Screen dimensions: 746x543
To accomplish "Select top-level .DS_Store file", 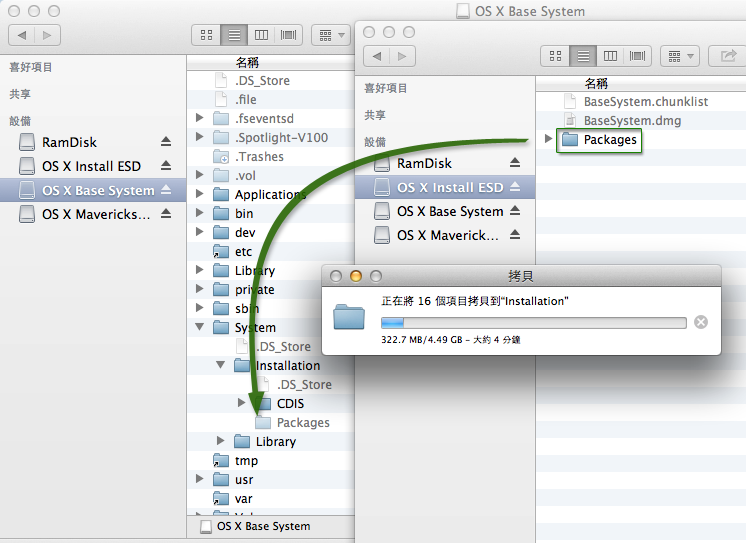I will point(271,80).
